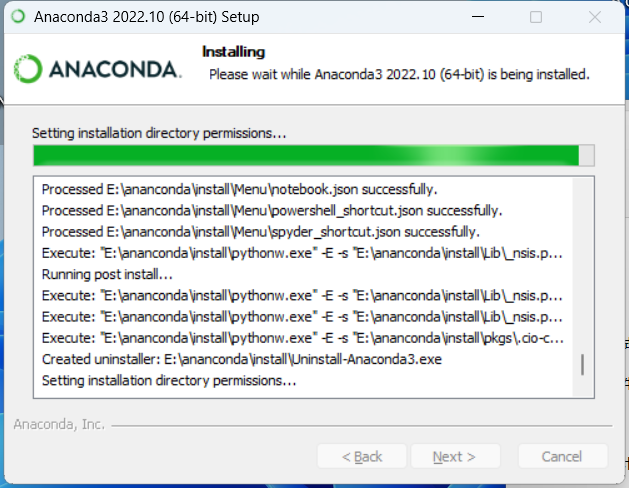
Task: Click the "Please wait while Anaconda3" subtitle text
Action: point(398,74)
